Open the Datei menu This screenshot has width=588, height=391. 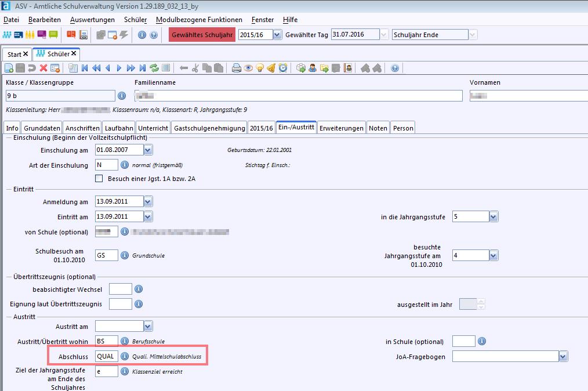tap(11, 20)
